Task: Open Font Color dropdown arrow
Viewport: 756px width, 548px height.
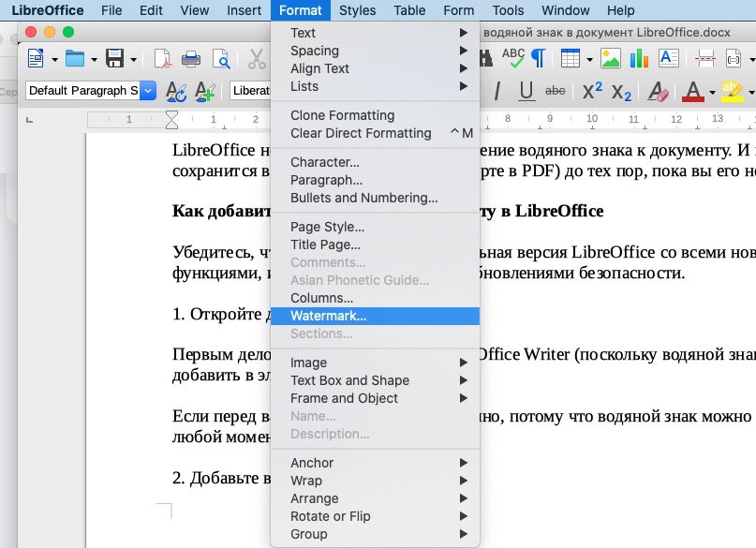Action: (712, 92)
